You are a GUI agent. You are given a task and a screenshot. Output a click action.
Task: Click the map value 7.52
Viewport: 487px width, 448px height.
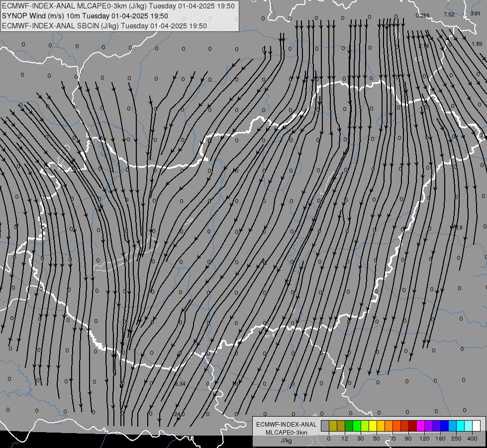(x=449, y=14)
